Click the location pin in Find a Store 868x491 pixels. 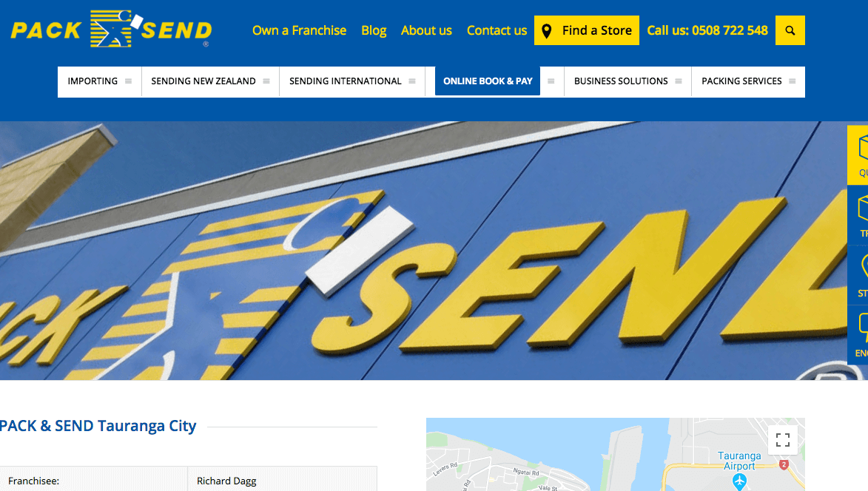pos(546,31)
